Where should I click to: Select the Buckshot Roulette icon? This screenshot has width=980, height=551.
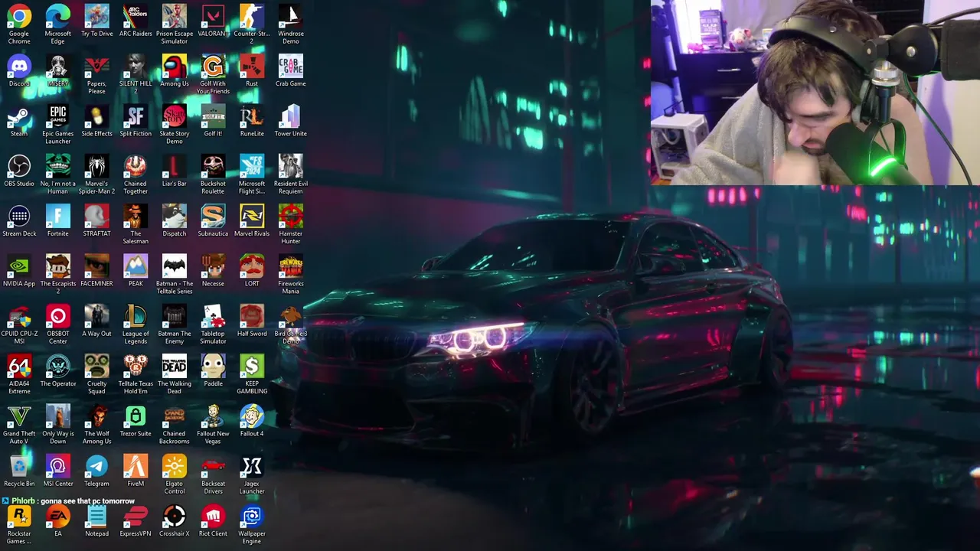213,166
